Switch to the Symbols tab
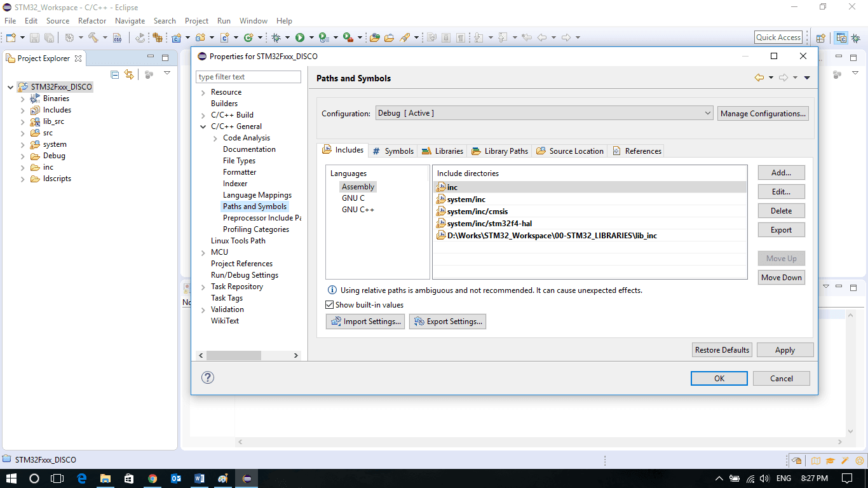This screenshot has height=488, width=868. click(x=393, y=151)
